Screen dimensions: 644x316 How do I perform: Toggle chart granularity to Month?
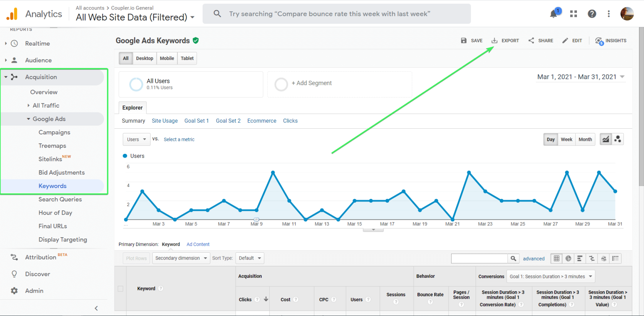585,139
